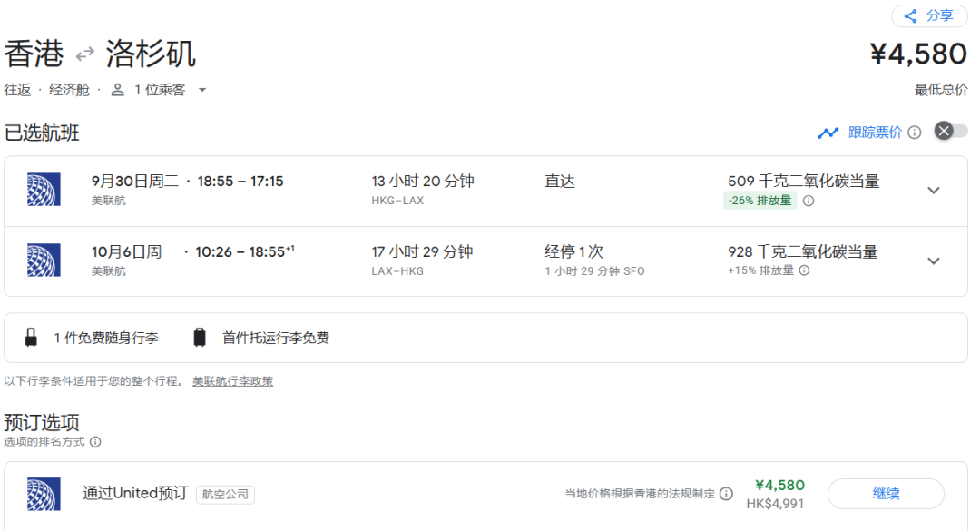Click the HK$4,991 local price
This screenshot has height=531, width=980.
[x=775, y=504]
